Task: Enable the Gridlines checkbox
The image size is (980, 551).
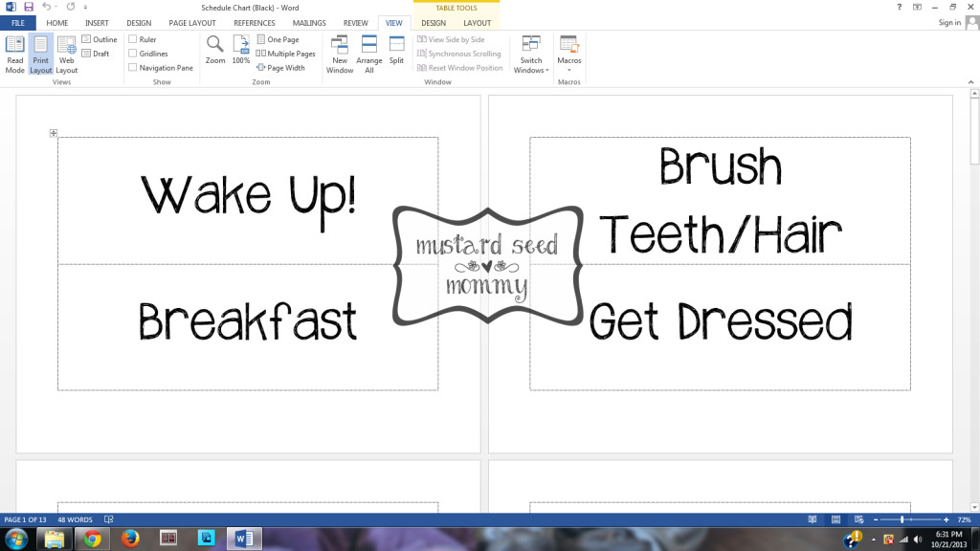Action: click(x=132, y=54)
